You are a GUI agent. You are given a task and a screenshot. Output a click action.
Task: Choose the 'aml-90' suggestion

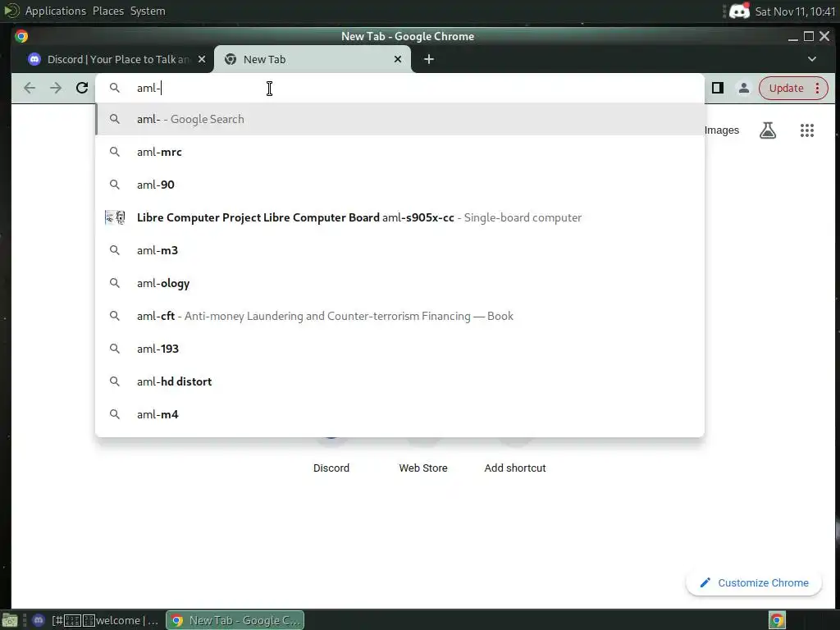[x=399, y=185]
